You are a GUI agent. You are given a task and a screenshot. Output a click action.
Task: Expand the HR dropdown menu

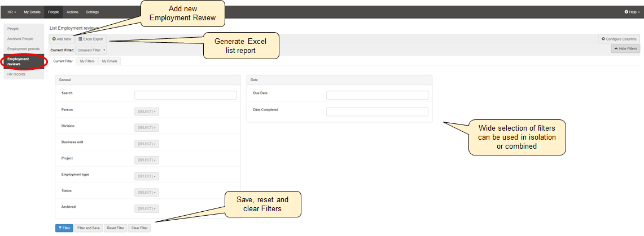coord(12,12)
